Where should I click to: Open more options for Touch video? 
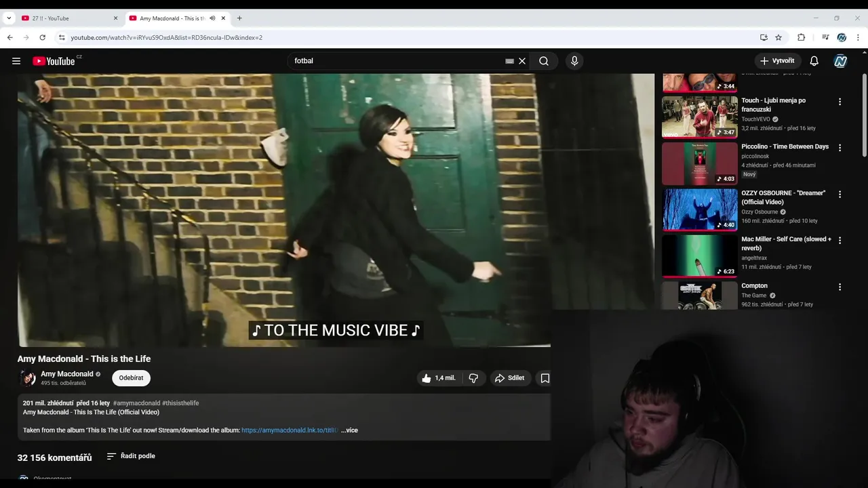click(840, 102)
